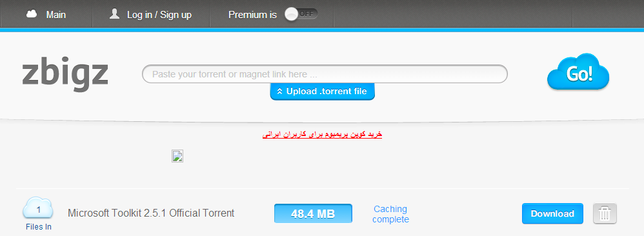Click the broken image placeholder
This screenshot has height=236, width=644.
(177, 156)
